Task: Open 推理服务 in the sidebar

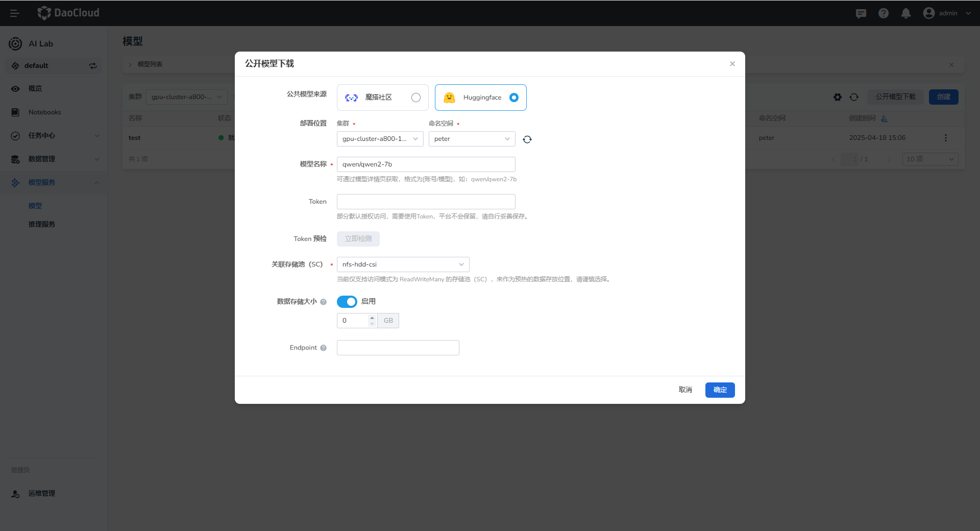Action: pyautogui.click(x=42, y=224)
